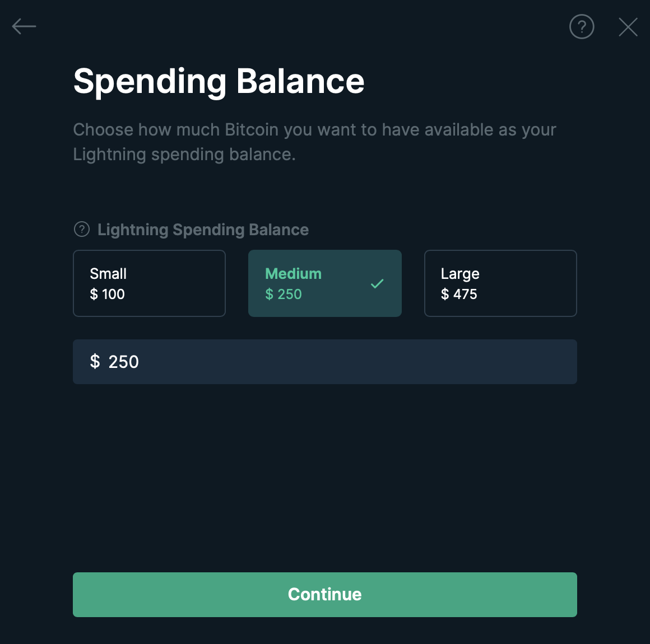Click the dollar sign in the amount field

[95, 361]
